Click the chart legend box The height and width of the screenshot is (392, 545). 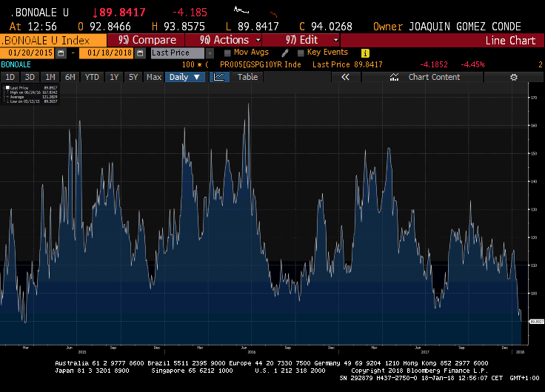click(30, 95)
